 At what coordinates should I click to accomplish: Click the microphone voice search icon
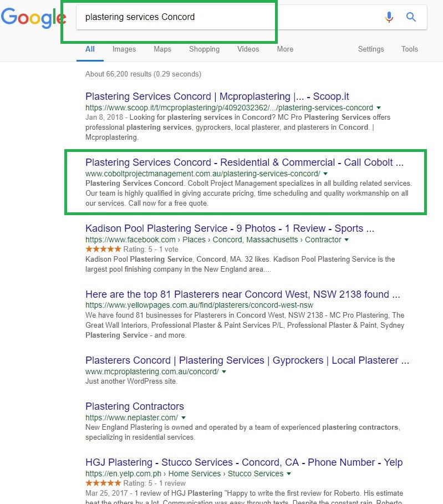click(x=389, y=17)
